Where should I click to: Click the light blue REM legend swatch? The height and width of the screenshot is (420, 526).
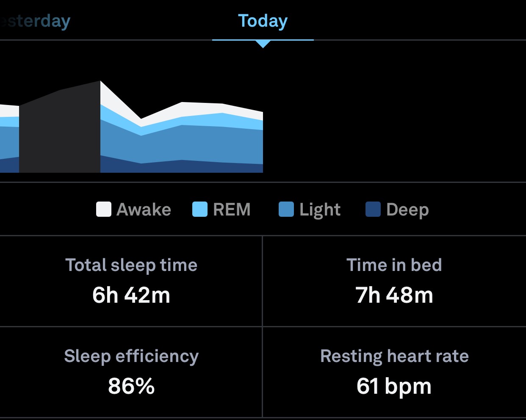(200, 209)
